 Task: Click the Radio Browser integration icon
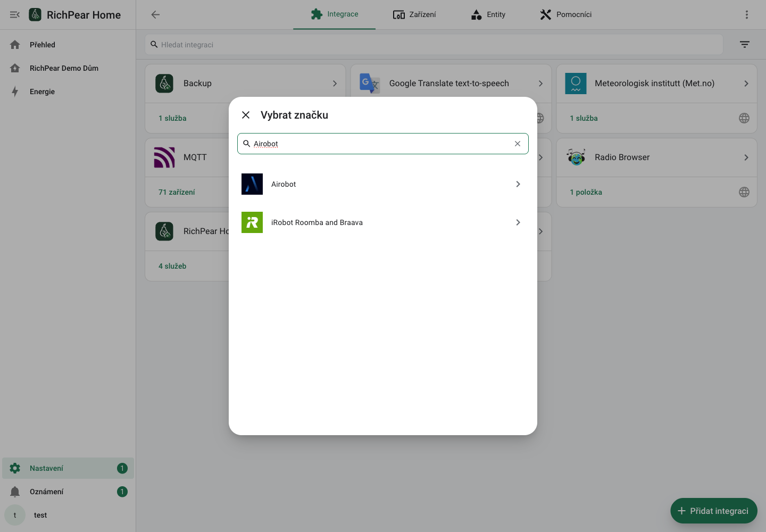click(x=576, y=157)
